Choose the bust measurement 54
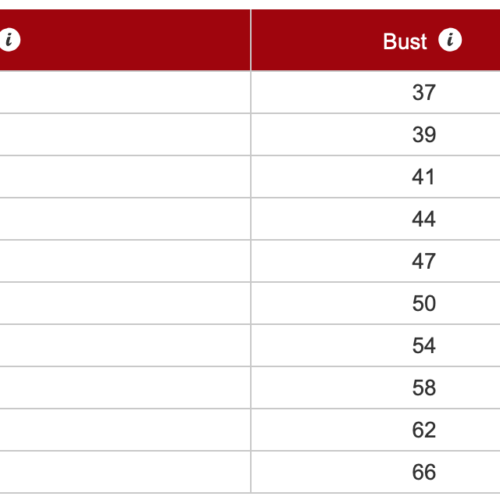Viewport: 500px width, 500px height. pos(424,345)
